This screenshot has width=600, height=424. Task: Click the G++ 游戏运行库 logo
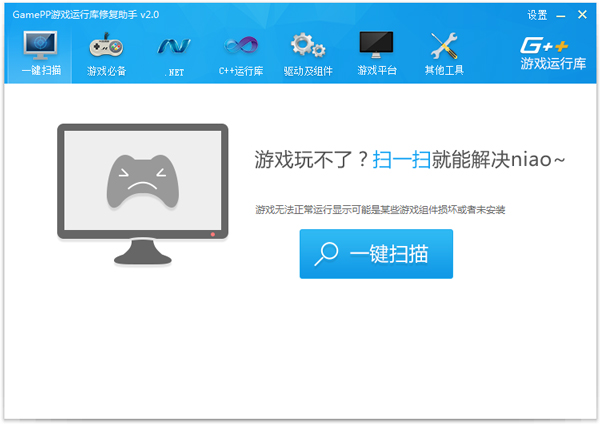pos(548,54)
